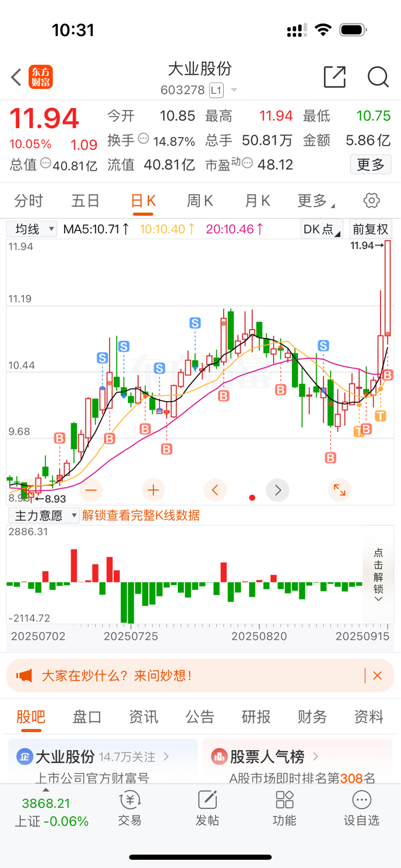Screen dimensions: 401x868
Task: Tap the 10:10.40 moving average value
Action: pyautogui.click(x=168, y=229)
